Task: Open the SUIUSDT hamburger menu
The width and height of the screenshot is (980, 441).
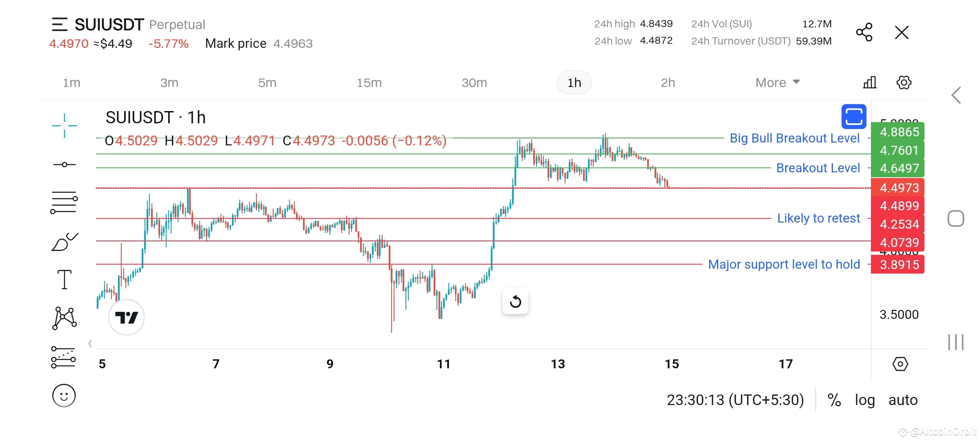Action: (60, 24)
